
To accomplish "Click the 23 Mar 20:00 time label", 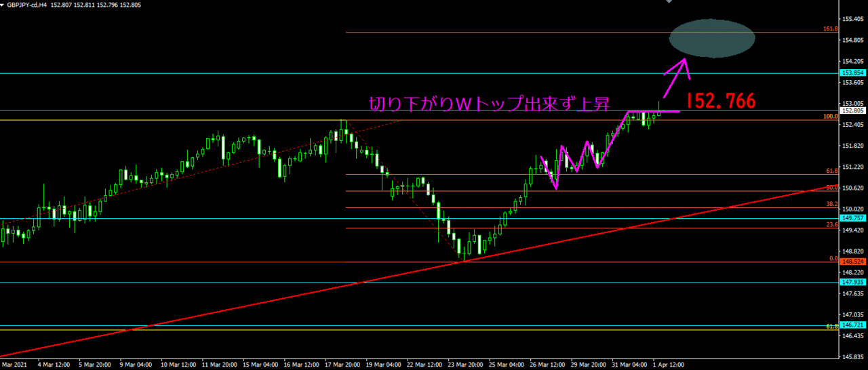I will pyautogui.click(x=467, y=364).
